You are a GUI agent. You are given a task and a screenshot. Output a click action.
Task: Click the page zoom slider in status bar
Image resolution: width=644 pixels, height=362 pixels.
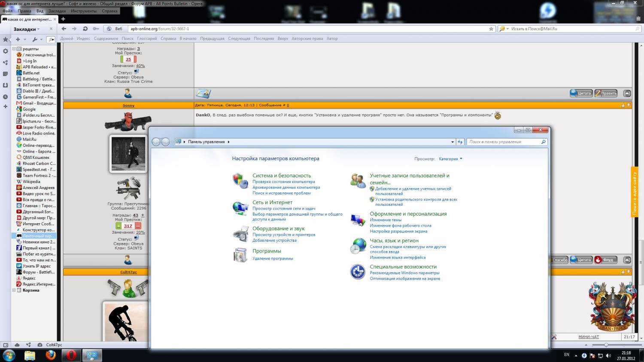click(606, 345)
